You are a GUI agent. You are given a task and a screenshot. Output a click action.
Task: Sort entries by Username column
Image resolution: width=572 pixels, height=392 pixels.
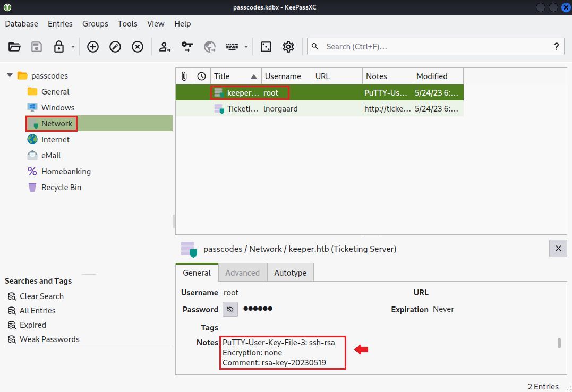(287, 76)
